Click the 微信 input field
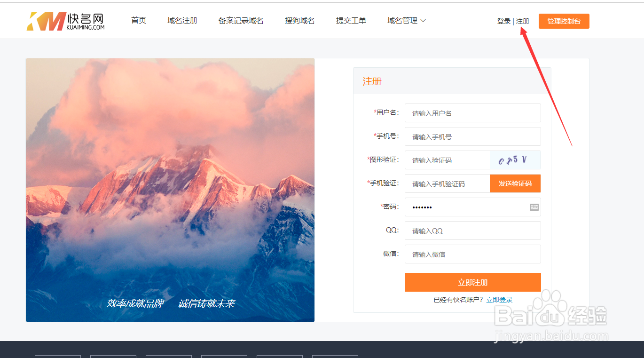Screen dimensions: 644x358 473,254
